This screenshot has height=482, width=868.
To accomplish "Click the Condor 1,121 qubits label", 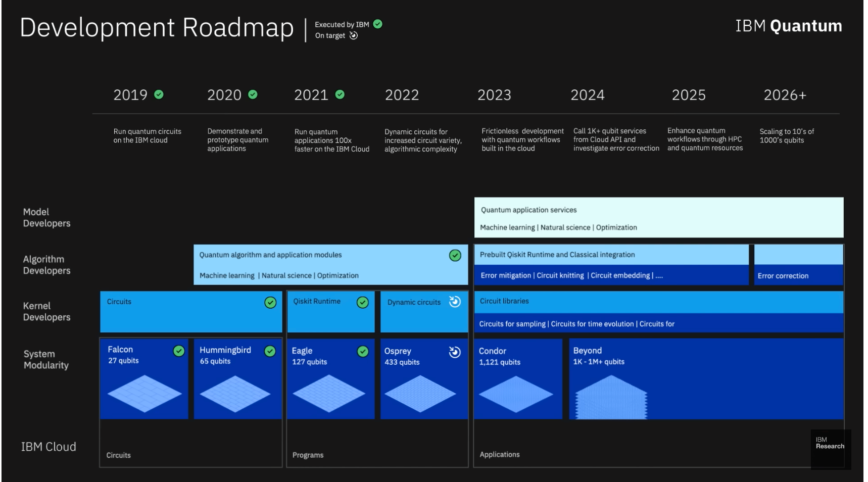I will point(500,356).
